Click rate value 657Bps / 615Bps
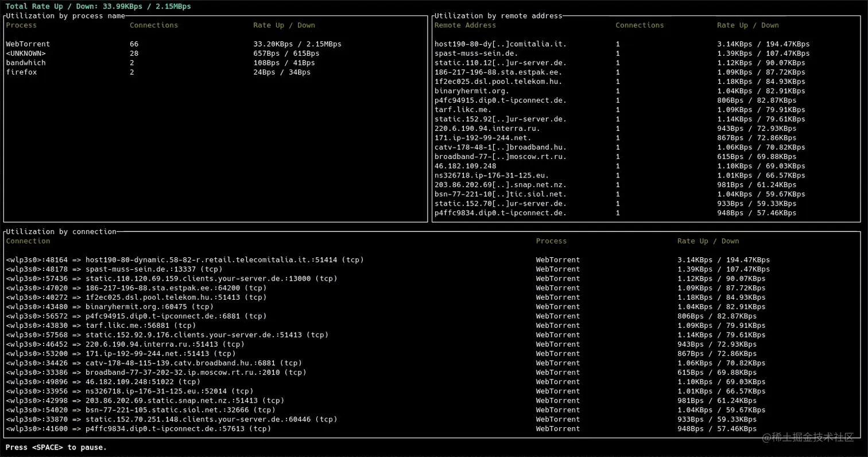This screenshot has height=457, width=868. tap(286, 53)
